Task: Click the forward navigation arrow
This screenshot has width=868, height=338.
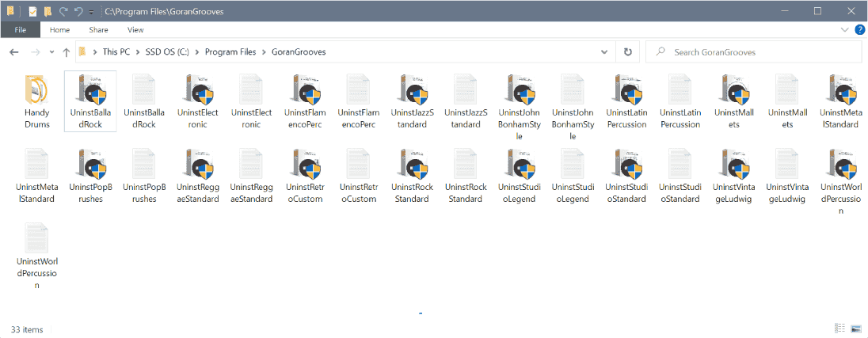Action: [x=35, y=52]
